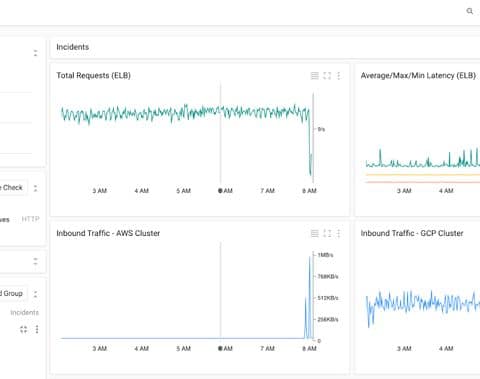The image size is (480, 379).
Task: Open the Incidents link in left sidebar
Action: click(x=25, y=312)
